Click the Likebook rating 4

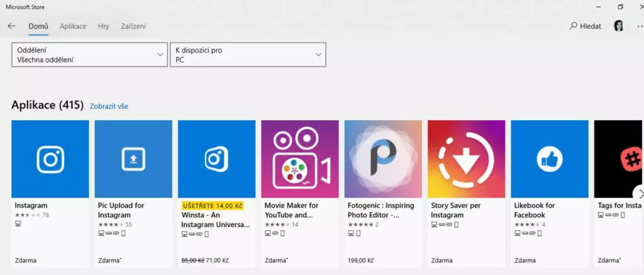[x=530, y=225]
